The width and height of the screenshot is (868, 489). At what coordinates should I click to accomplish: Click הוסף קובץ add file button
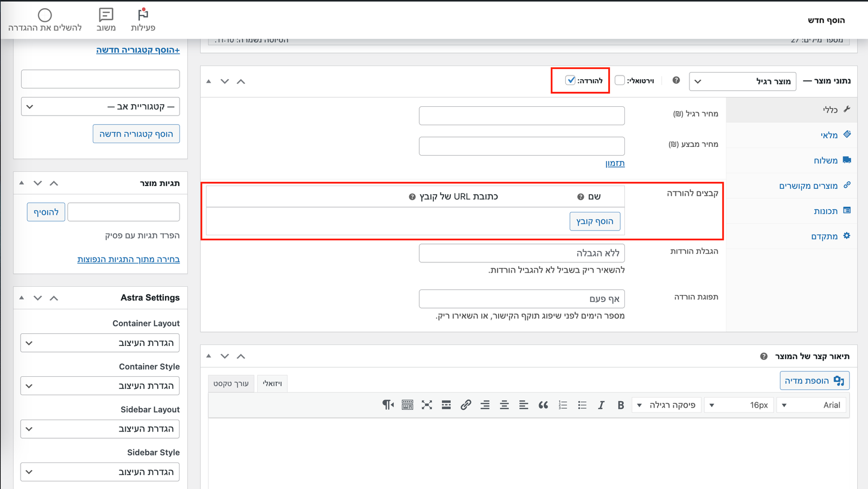tap(595, 221)
